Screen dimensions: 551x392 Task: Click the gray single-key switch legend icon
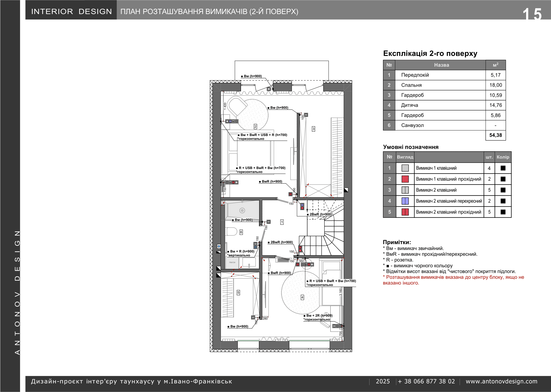[x=405, y=168]
